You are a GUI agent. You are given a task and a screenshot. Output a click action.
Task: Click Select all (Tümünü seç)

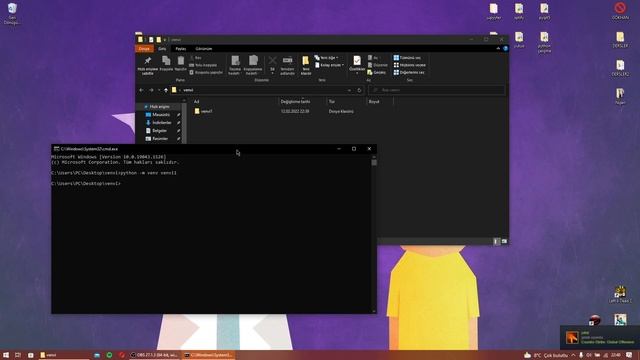(x=407, y=58)
